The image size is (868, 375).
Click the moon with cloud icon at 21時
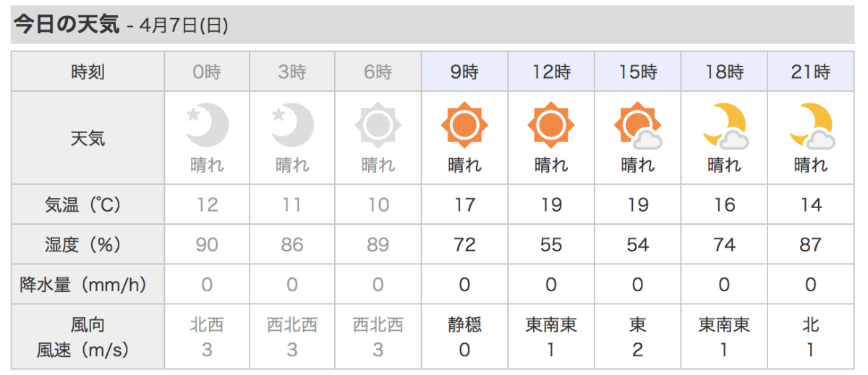click(x=812, y=126)
